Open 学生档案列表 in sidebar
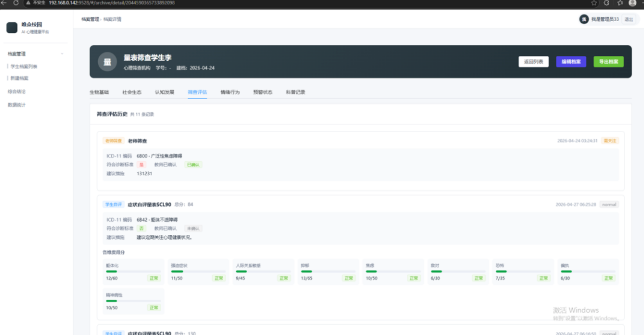The image size is (644, 335). coord(24,67)
